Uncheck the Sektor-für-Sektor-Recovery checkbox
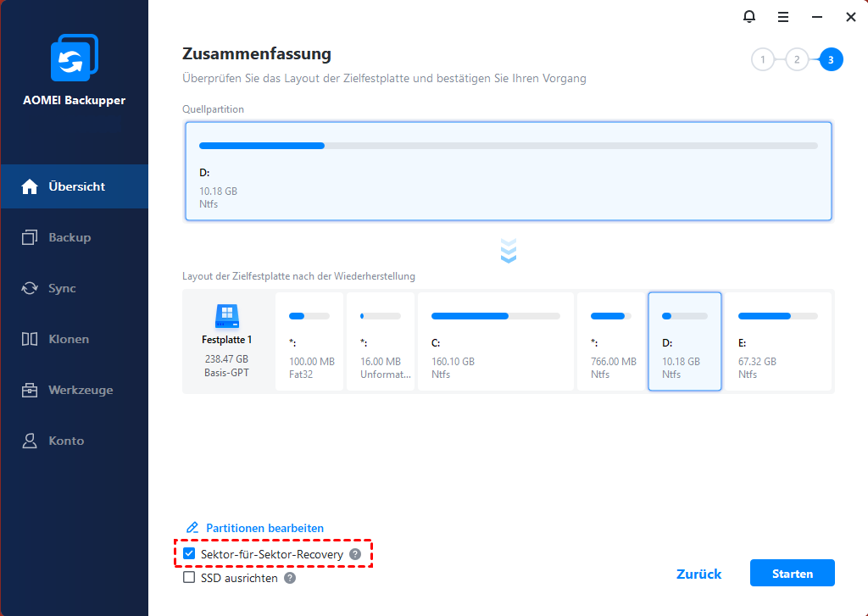 tap(189, 554)
